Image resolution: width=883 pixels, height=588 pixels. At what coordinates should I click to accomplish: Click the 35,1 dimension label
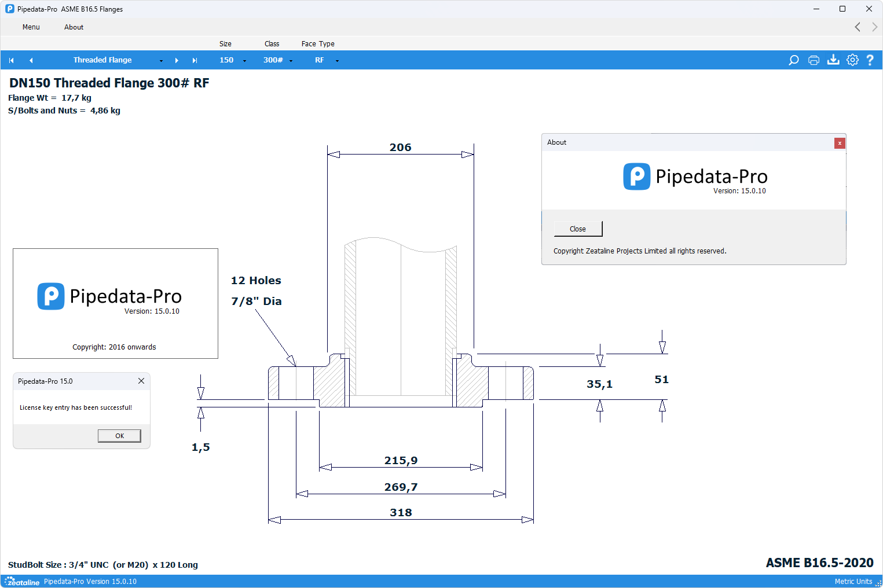click(599, 384)
